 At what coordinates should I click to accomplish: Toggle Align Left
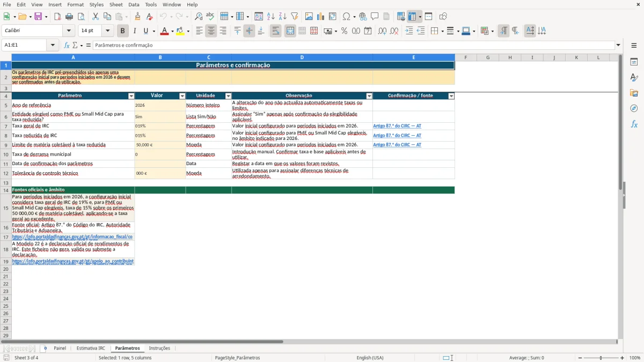point(199,31)
